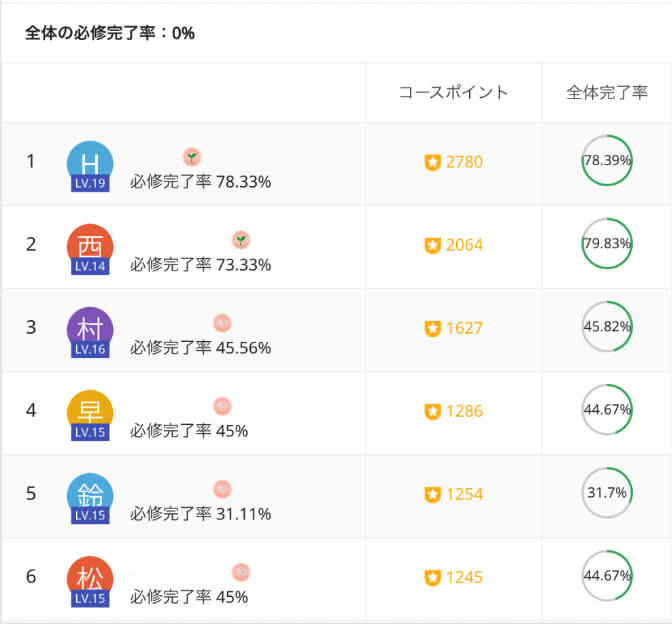
Task: Click the course points value 1245
Action: (465, 578)
